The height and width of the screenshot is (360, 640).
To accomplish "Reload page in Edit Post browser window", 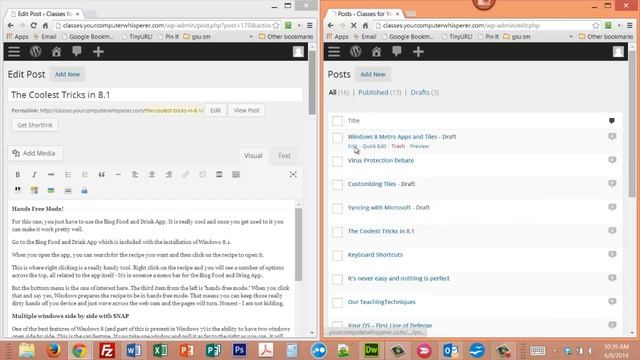I will 33,25.
